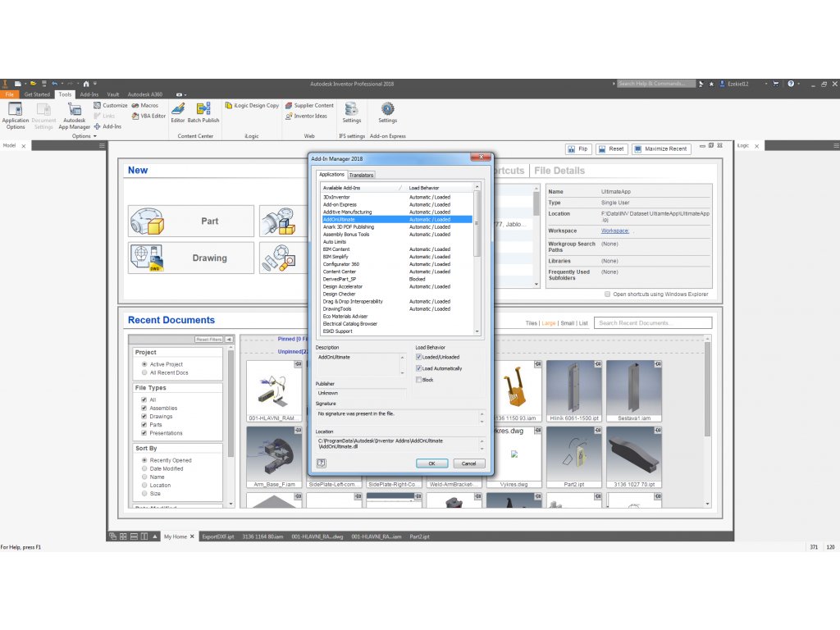Create a new Part from template
The image size is (840, 630).
[190, 221]
